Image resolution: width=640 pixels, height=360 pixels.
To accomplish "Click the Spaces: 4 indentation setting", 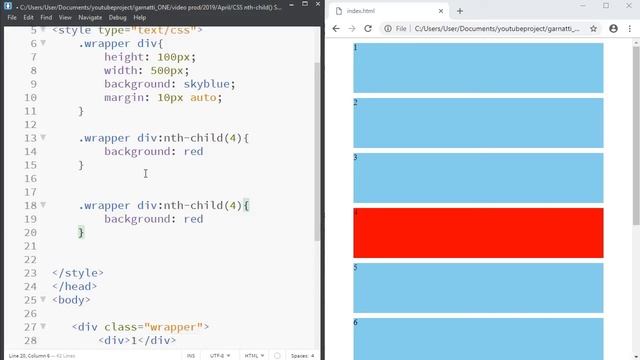I will click(x=302, y=356).
